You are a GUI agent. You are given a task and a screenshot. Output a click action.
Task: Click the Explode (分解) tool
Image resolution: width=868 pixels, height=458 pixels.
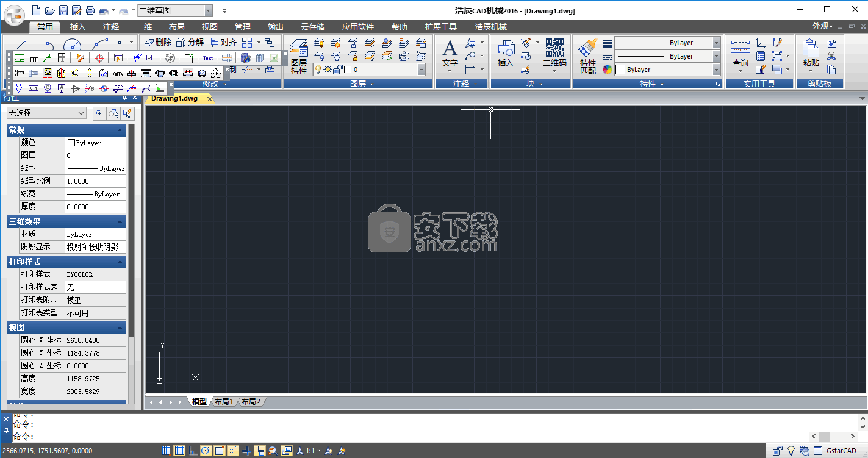[x=190, y=42]
